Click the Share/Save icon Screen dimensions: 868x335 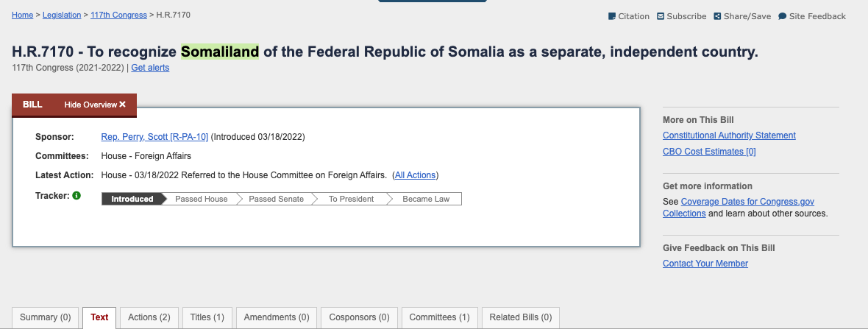coord(717,16)
